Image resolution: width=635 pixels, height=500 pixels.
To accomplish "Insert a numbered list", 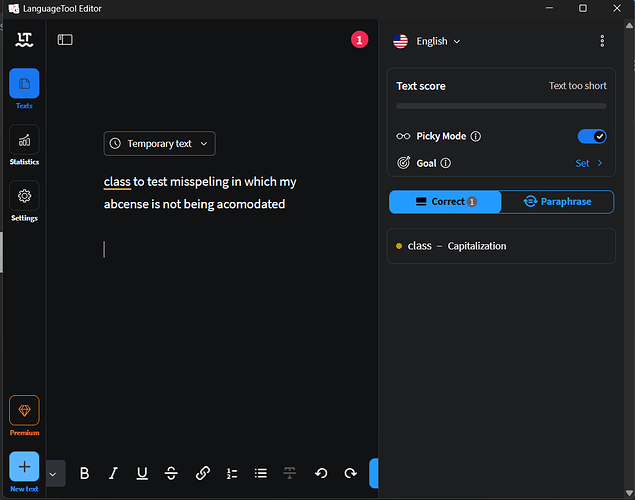I will coord(232,473).
